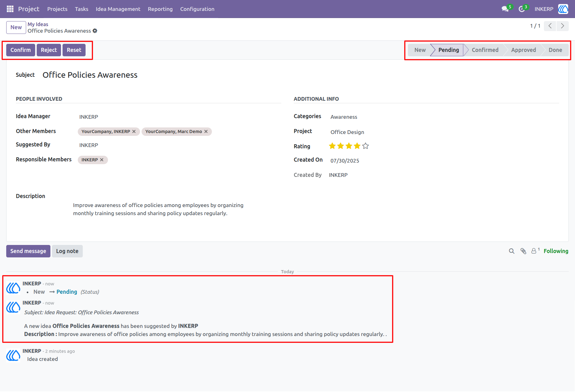The width and height of the screenshot is (575, 392).
Task: Remove INKERP from Responsible Members
Action: [x=102, y=160]
